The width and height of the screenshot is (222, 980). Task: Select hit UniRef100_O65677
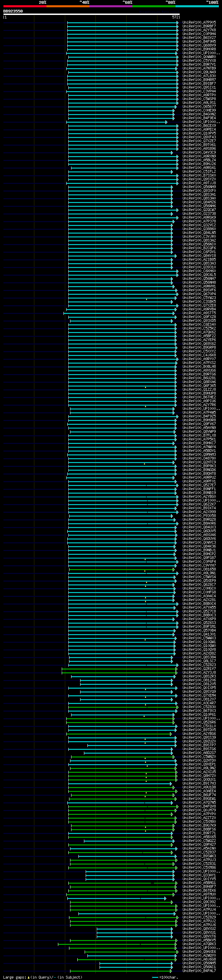(199, 106)
